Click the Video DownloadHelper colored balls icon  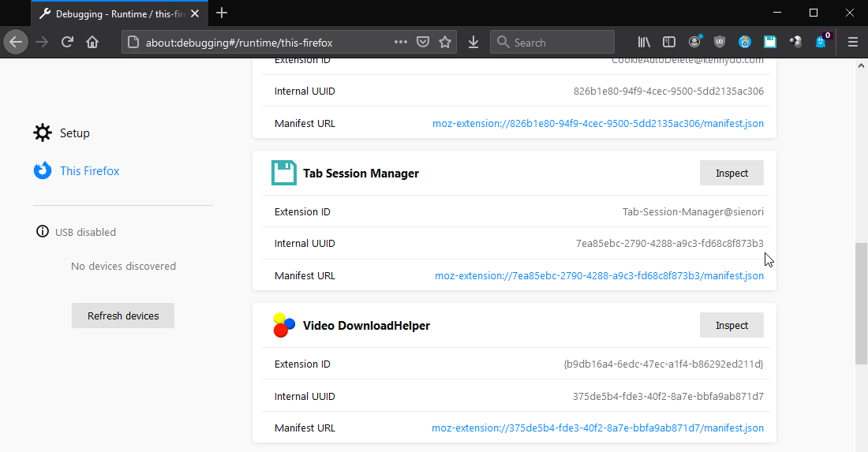[x=284, y=325]
